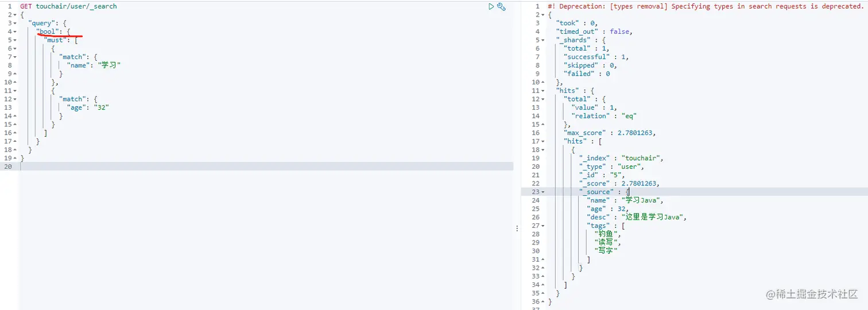Screen dimensions: 868x310
Task: Collapse the "_source" block in the response
Action: click(x=542, y=192)
